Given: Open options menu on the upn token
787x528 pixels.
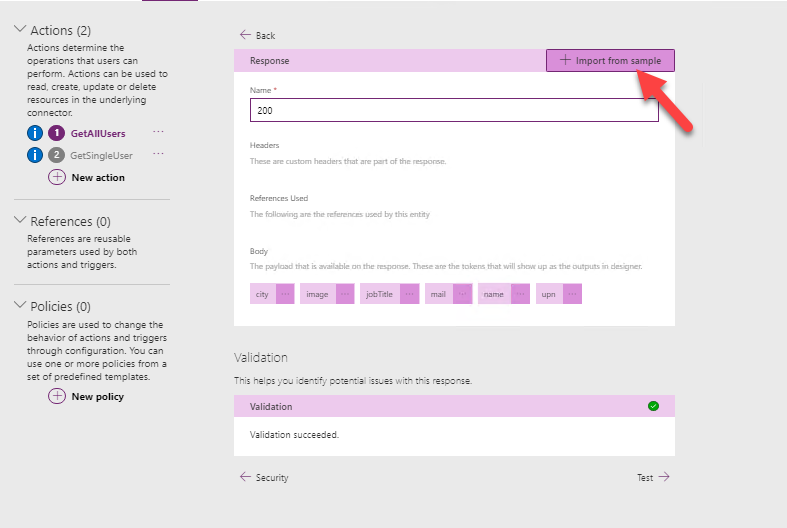Looking at the screenshot, I should pyautogui.click(x=572, y=294).
